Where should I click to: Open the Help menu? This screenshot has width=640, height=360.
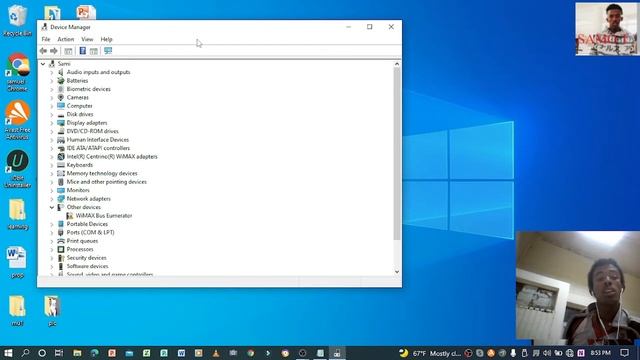click(x=106, y=39)
